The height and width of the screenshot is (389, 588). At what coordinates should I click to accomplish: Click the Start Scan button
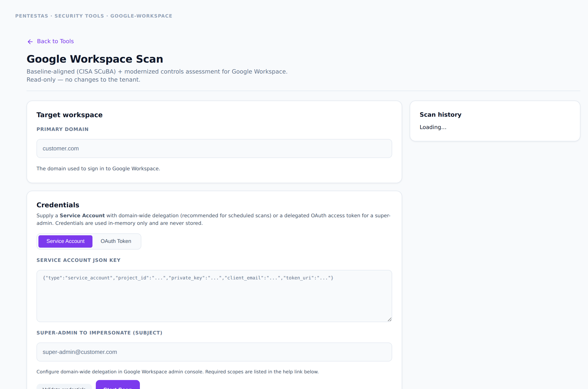click(x=118, y=385)
